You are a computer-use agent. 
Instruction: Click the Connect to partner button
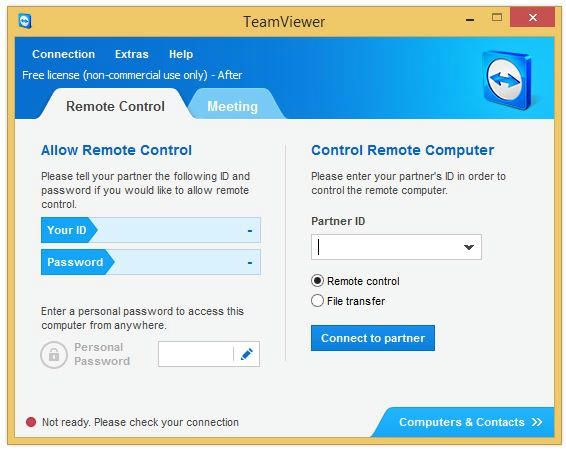pos(373,338)
